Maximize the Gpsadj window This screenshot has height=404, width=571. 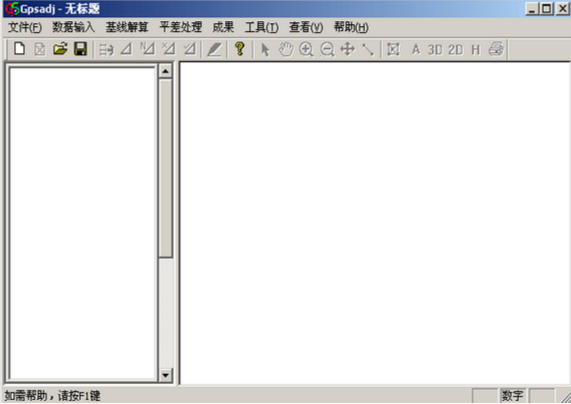547,9
